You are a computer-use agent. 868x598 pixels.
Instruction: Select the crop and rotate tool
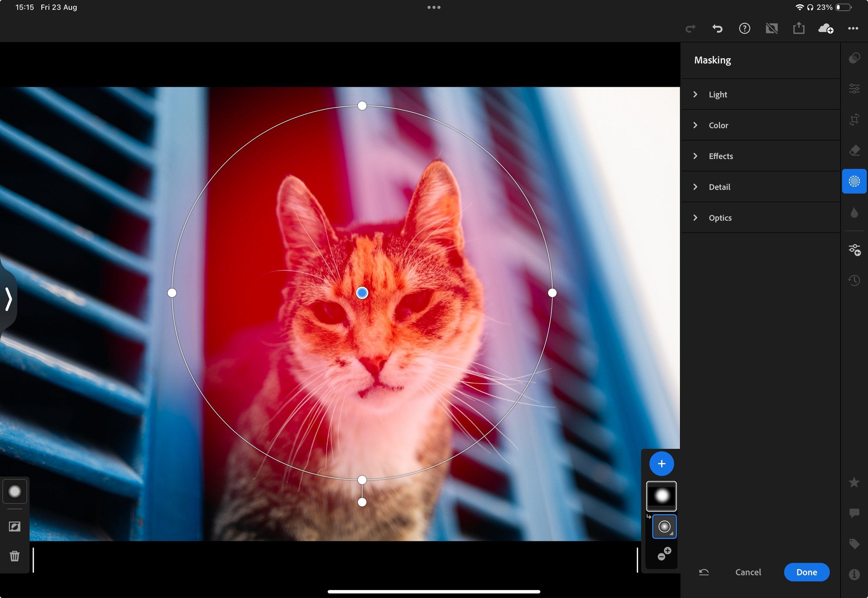coord(854,119)
